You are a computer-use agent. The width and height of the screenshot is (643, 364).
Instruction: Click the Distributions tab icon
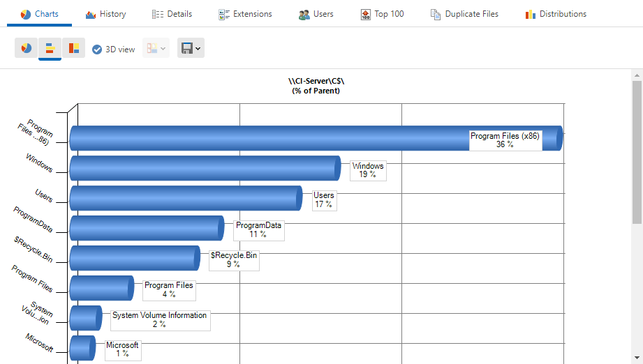coord(531,15)
